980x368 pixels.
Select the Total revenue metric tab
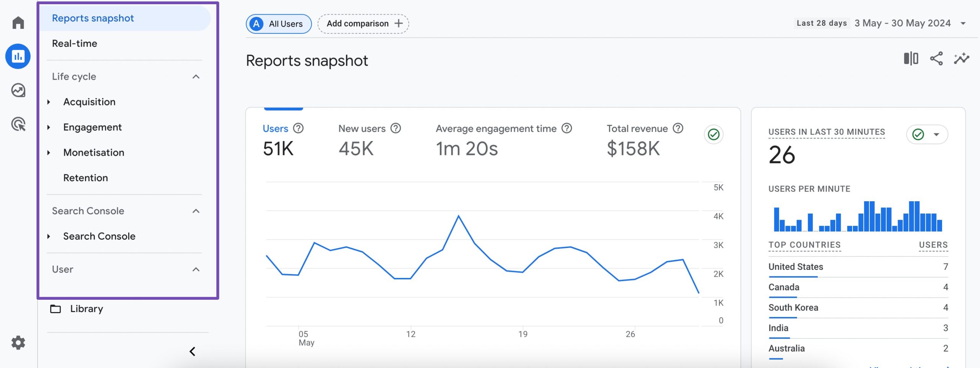coord(645,140)
